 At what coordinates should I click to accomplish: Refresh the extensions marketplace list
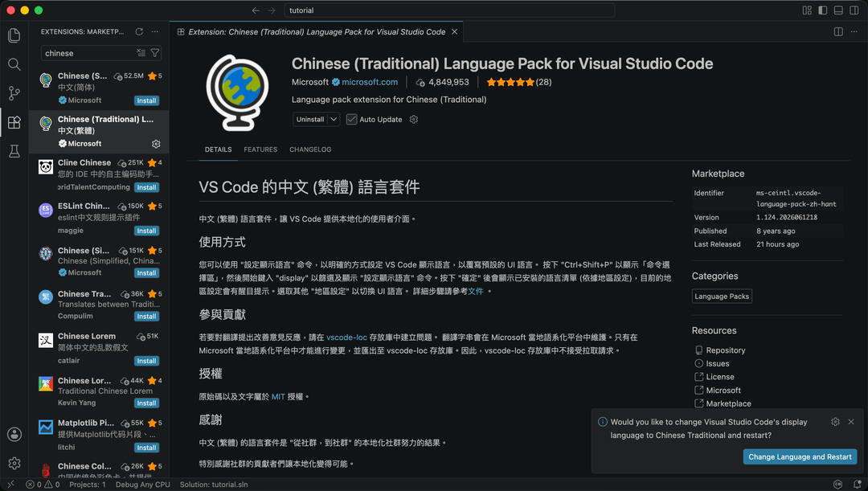[139, 31]
